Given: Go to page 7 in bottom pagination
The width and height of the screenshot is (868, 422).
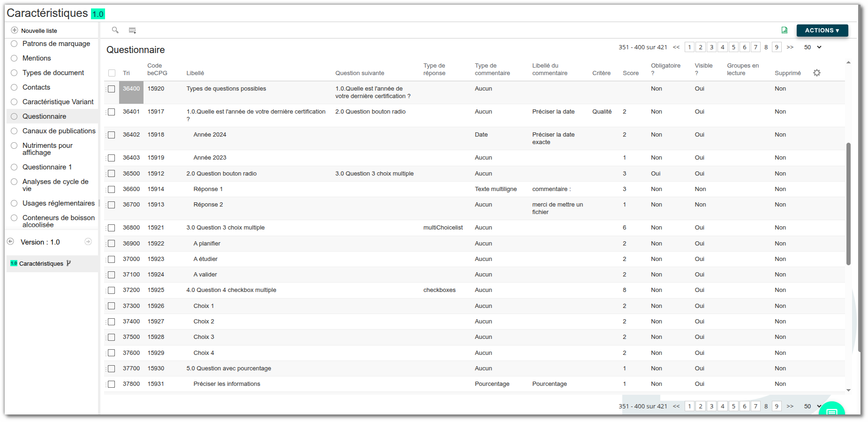Looking at the screenshot, I should tap(755, 406).
